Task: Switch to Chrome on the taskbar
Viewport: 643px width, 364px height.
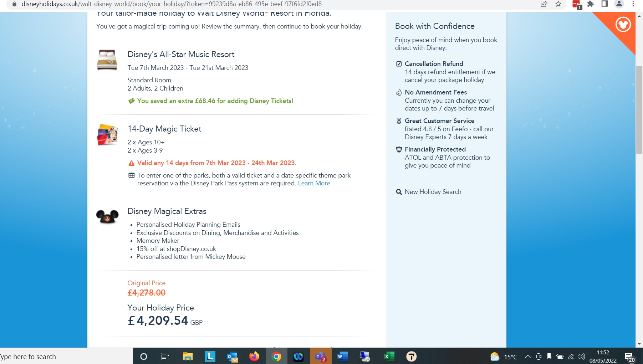Action: click(x=276, y=357)
